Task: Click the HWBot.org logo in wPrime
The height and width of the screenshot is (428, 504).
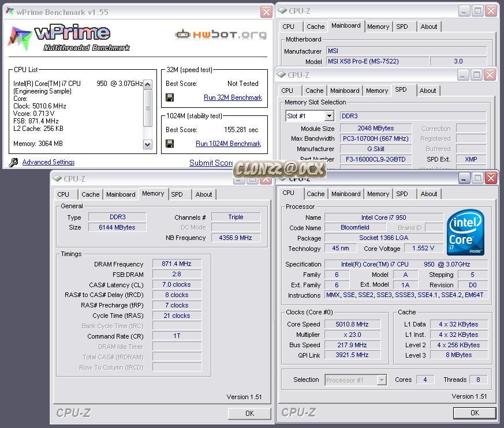Action: pyautogui.click(x=221, y=34)
